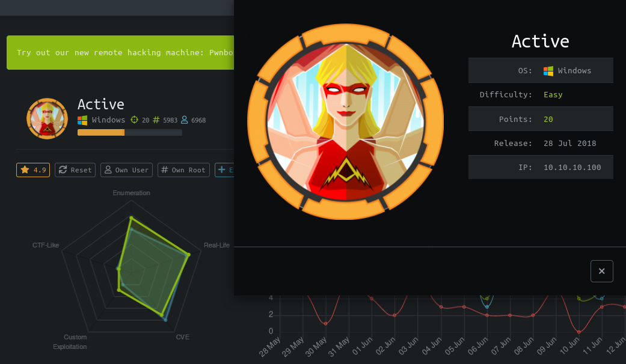Select the IP address 10.10.10.100
Viewport: 626px width, 364px height.
click(572, 168)
